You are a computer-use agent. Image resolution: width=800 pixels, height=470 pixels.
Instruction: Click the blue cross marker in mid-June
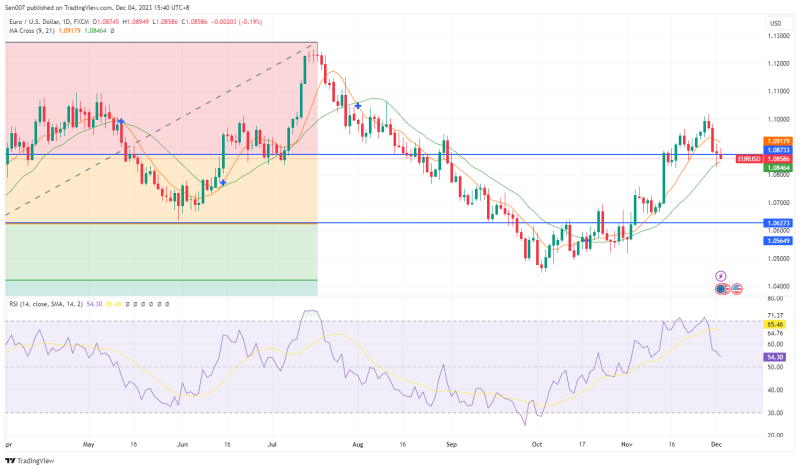[x=222, y=182]
